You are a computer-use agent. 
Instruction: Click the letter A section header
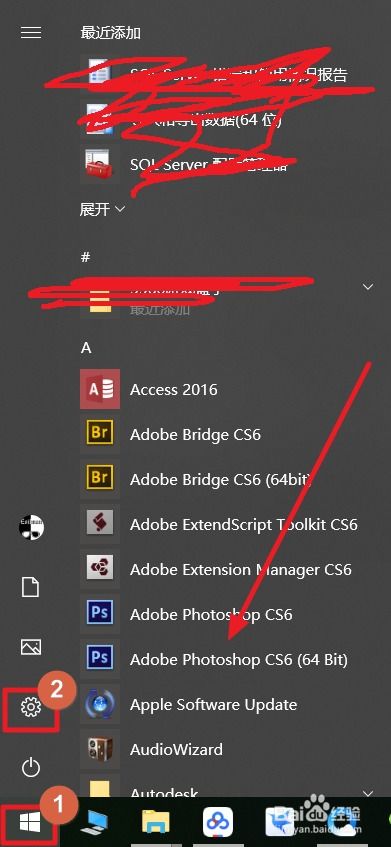coord(86,348)
